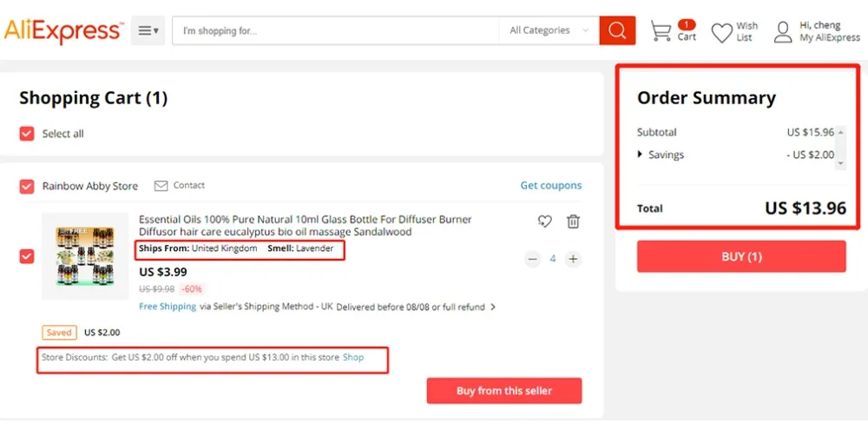Click the Contact envelope icon
Viewport: 868px width, 430px height.
point(161,186)
